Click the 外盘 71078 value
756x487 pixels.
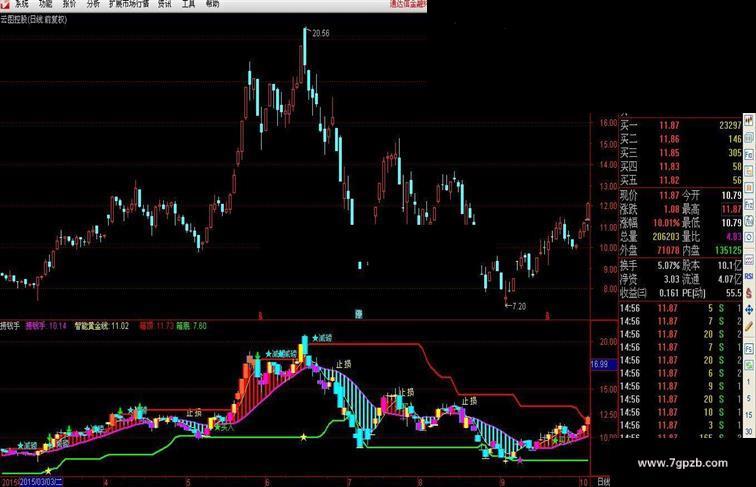click(x=668, y=250)
